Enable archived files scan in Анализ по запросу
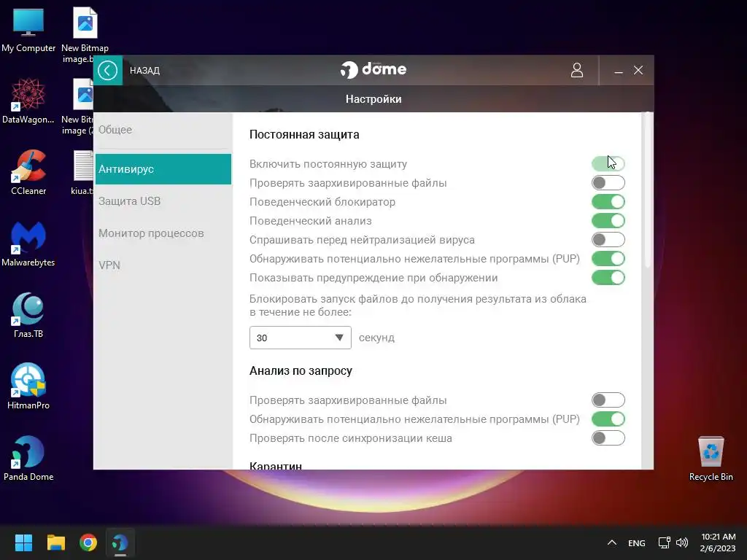 (608, 400)
